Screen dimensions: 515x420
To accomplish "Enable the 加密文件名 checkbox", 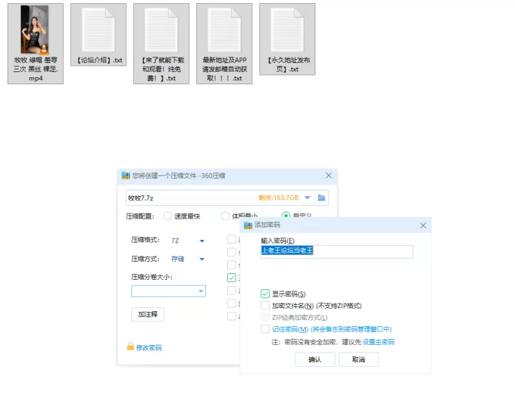I will 265,306.
